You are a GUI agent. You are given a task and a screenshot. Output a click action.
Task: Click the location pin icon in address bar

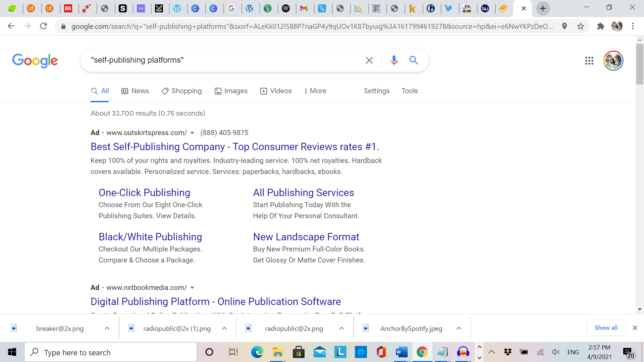[x=565, y=26]
